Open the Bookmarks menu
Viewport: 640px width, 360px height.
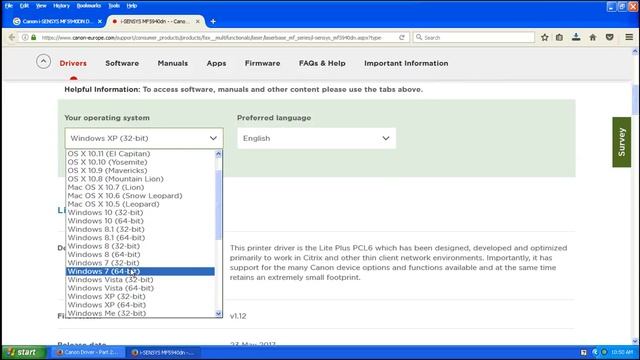(x=89, y=6)
